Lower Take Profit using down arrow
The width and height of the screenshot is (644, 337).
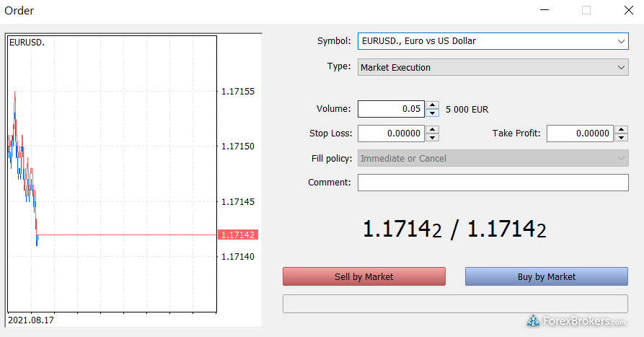coord(621,138)
